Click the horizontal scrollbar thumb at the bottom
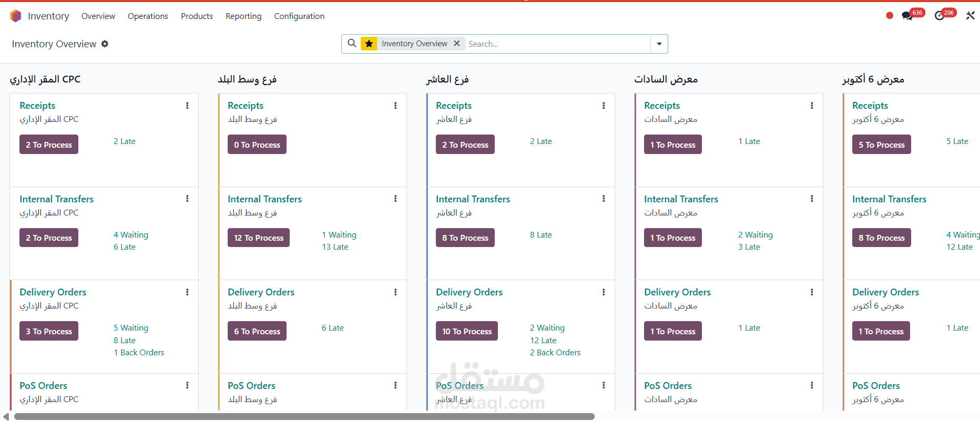 [x=304, y=417]
